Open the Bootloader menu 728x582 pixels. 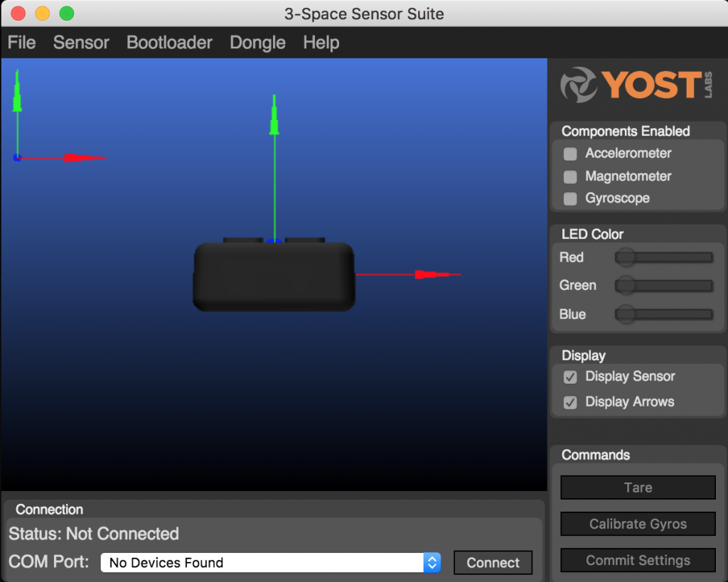[169, 43]
